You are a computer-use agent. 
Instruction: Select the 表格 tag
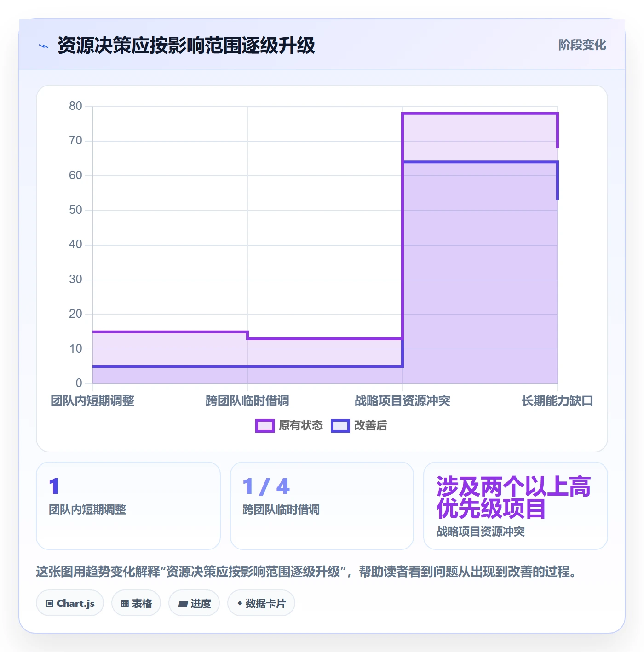pyautogui.click(x=136, y=603)
